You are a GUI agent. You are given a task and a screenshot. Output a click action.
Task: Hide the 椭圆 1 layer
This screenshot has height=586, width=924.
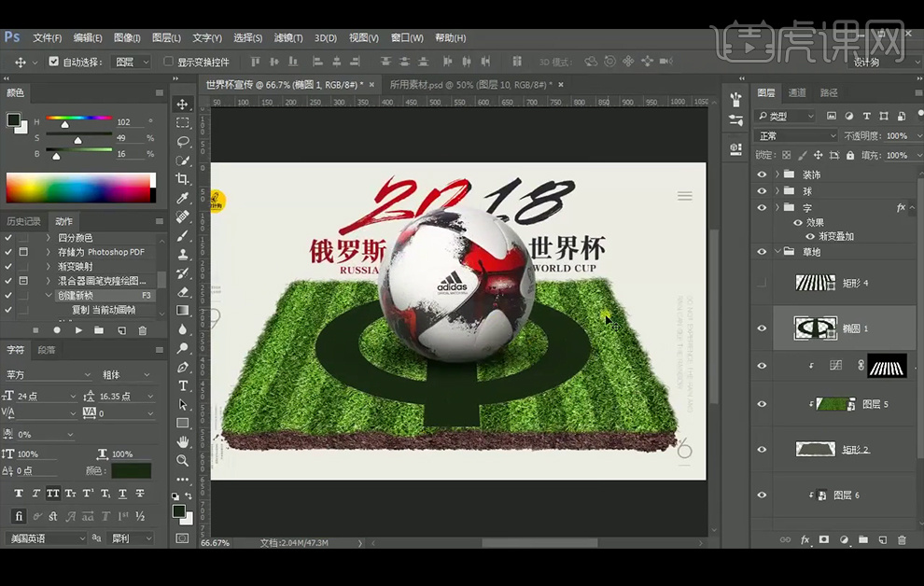coord(762,328)
